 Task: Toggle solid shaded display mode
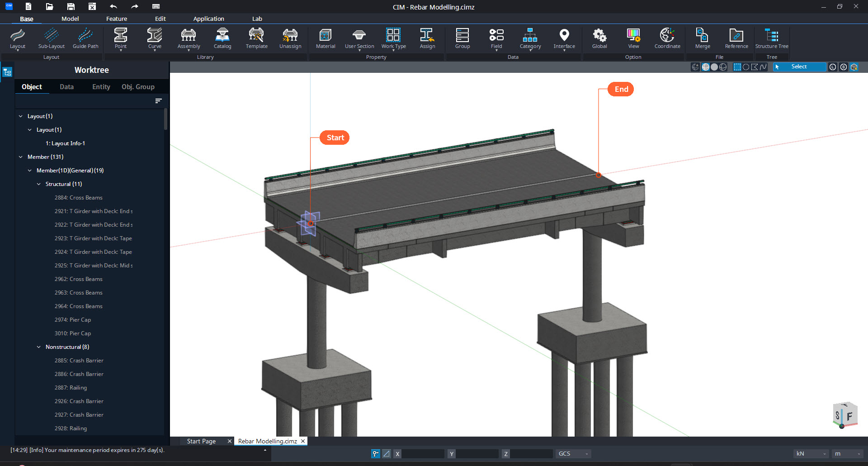click(x=714, y=67)
